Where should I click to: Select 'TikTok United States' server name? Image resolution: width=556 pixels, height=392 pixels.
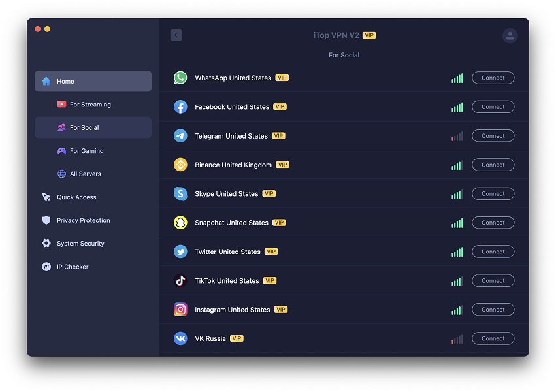227,281
